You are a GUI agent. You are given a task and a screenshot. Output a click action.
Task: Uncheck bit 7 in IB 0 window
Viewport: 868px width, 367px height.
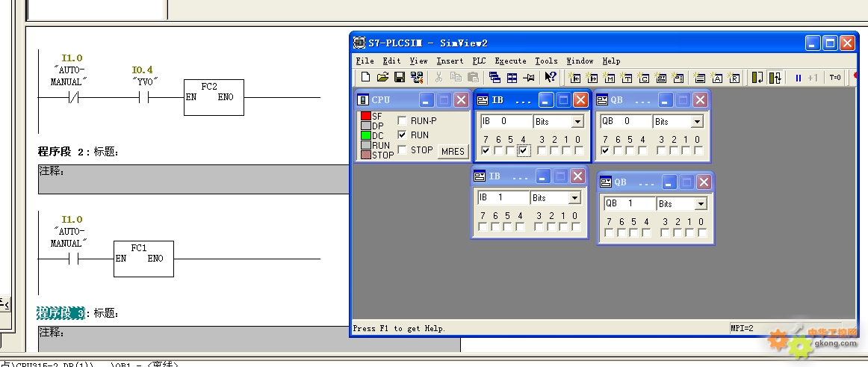[486, 150]
